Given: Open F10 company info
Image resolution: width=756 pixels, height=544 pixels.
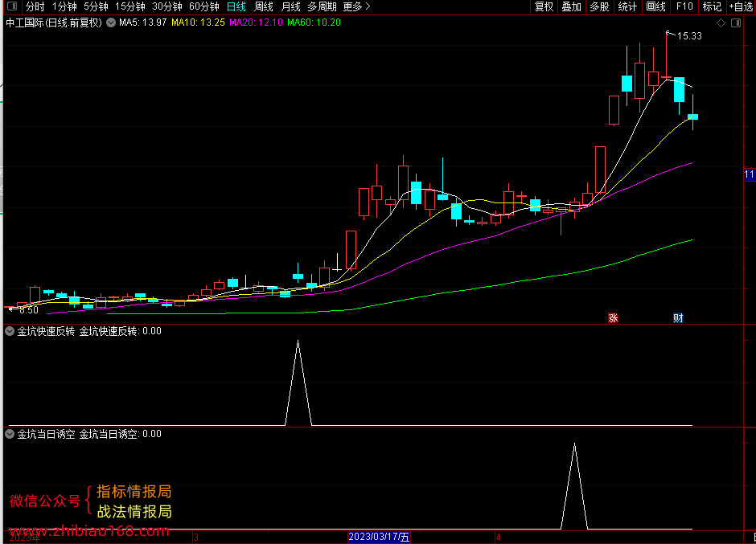Looking at the screenshot, I should pyautogui.click(x=684, y=6).
